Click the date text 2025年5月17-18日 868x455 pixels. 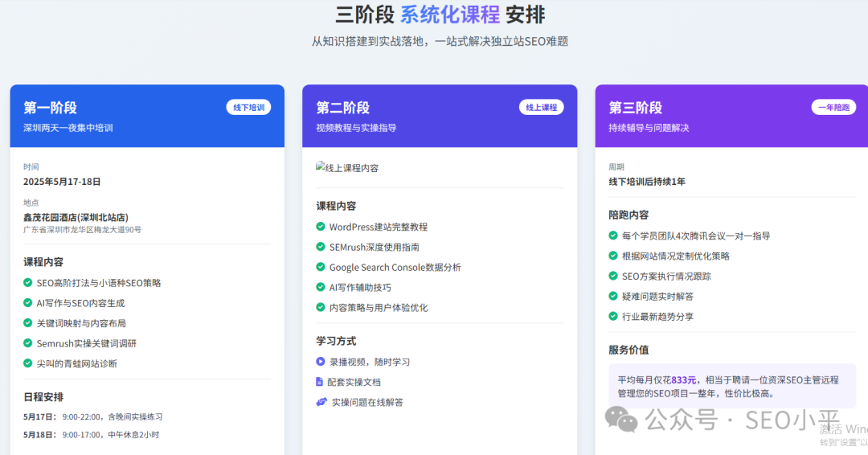click(x=62, y=182)
